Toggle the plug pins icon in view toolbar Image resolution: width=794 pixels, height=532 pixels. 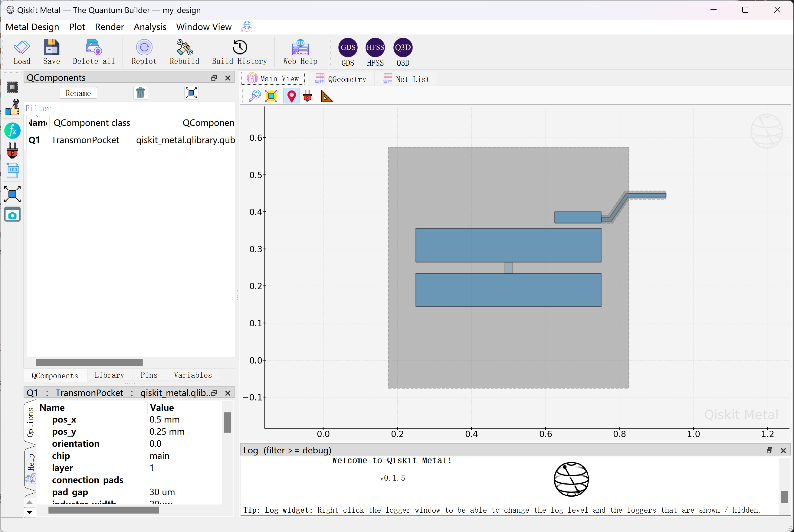307,96
